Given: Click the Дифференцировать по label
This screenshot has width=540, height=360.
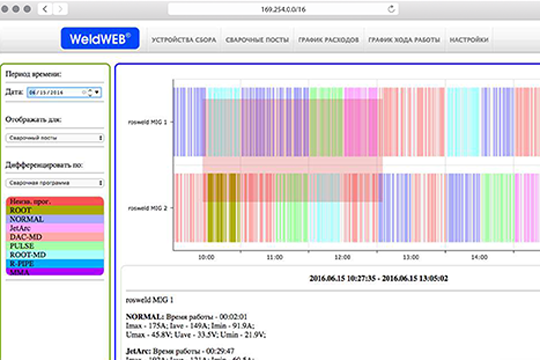Looking at the screenshot, I should click(x=44, y=165).
